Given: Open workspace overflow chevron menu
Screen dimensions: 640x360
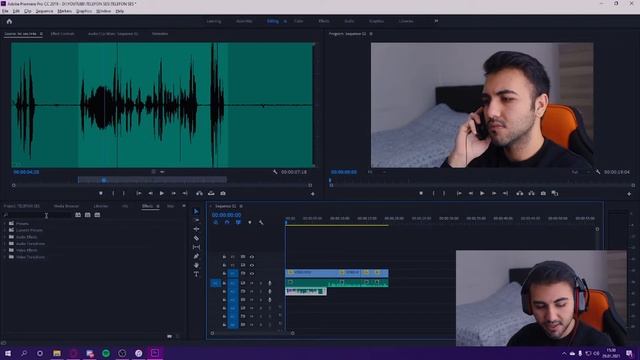Looking at the screenshot, I should point(436,21).
